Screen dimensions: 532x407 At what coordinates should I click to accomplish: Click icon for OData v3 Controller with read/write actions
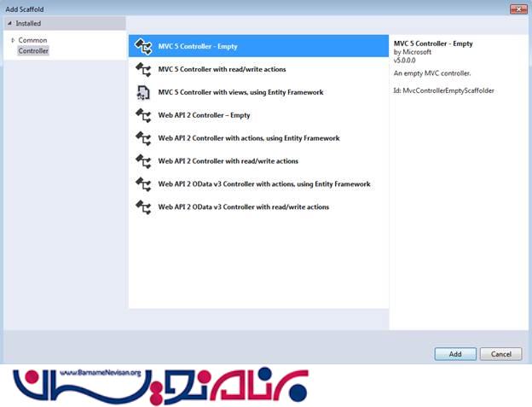(x=143, y=207)
